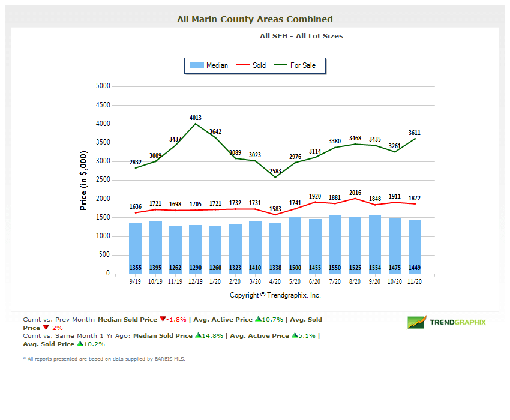Click green up arrow beside 14.8%
Image resolution: width=510 pixels, height=420 pixels.
[x=197, y=336]
